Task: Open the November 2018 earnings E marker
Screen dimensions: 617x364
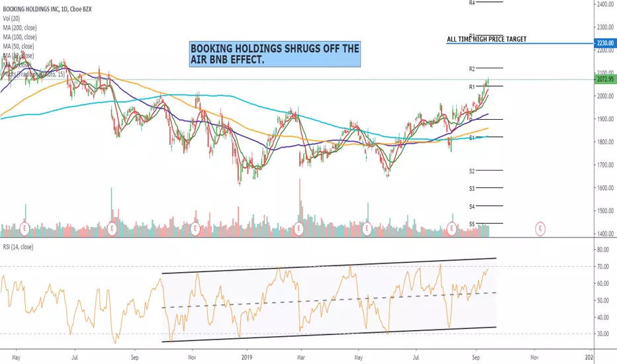Action: point(195,228)
